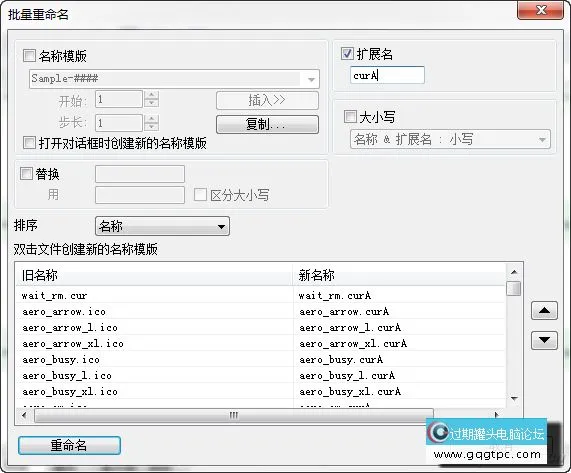The width and height of the screenshot is (571, 473).
Task: Click the 新名称 column header
Action: click(399, 275)
